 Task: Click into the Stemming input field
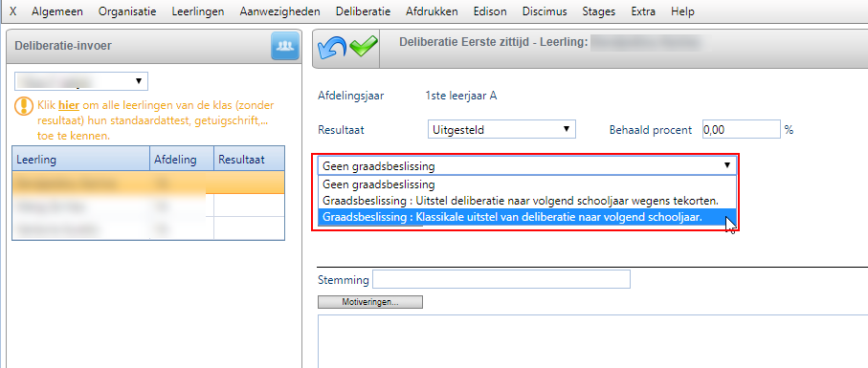pos(501,279)
